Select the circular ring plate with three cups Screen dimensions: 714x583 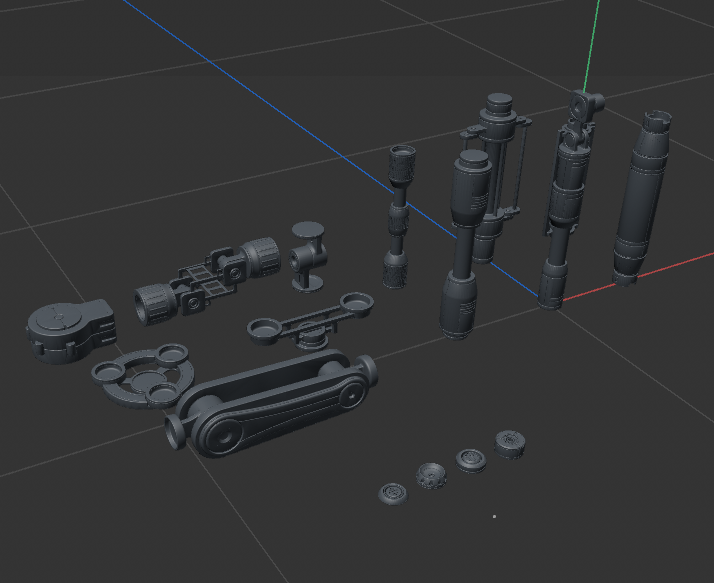coord(143,376)
